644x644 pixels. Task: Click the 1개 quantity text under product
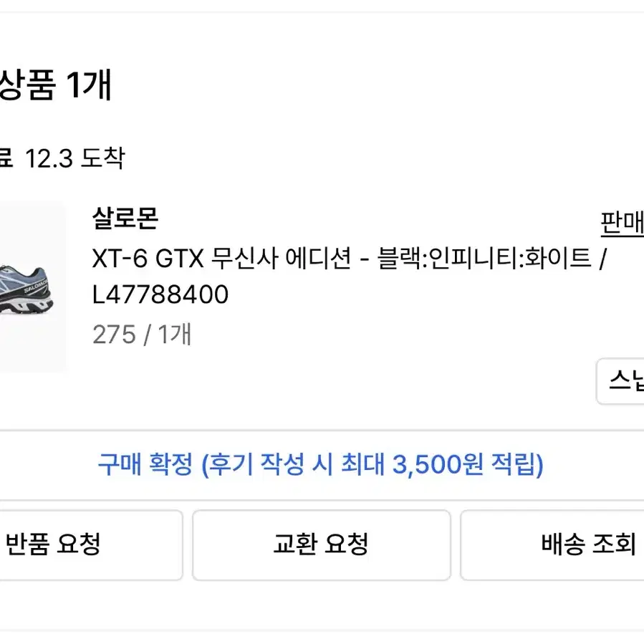[x=175, y=335]
